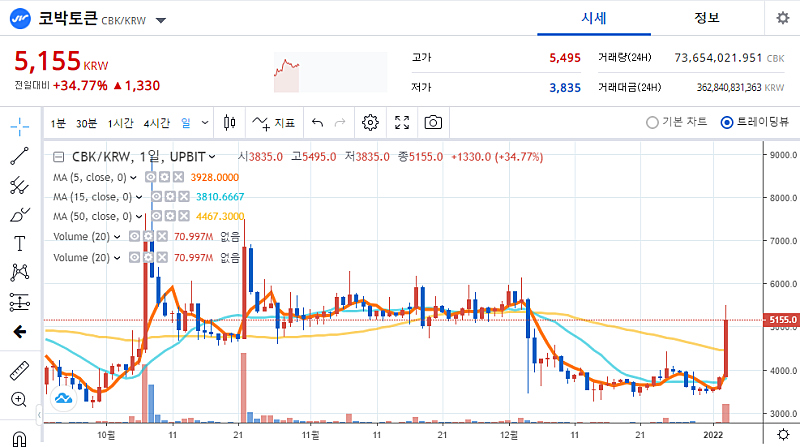800x447 pixels.
Task: Toggle the magnet snap mode
Action: click(x=19, y=439)
